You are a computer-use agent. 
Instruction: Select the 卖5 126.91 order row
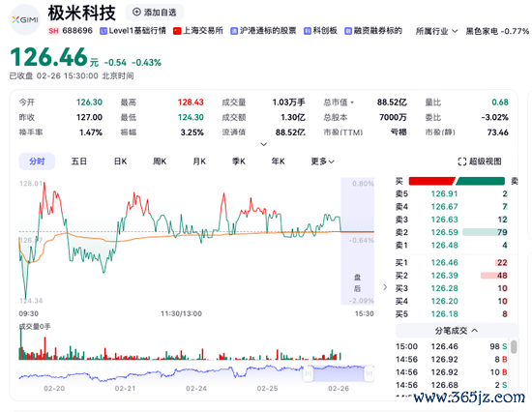click(452, 193)
